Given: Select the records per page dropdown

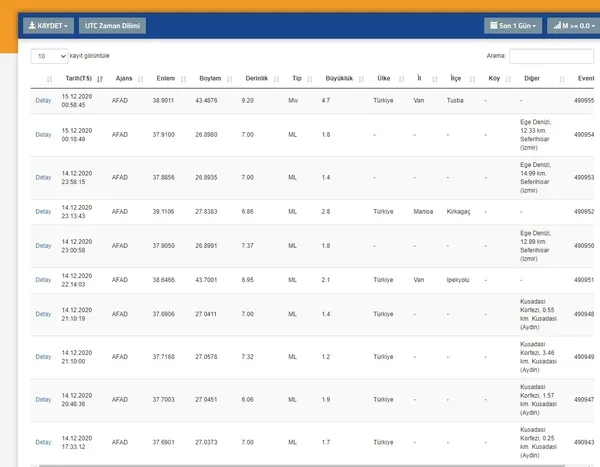Looking at the screenshot, I should 49,56.
